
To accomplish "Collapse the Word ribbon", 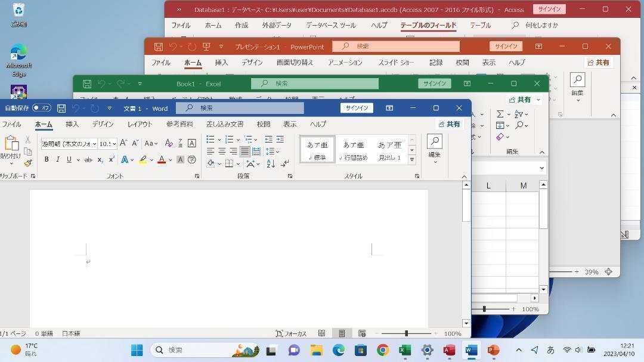I will pos(464,177).
